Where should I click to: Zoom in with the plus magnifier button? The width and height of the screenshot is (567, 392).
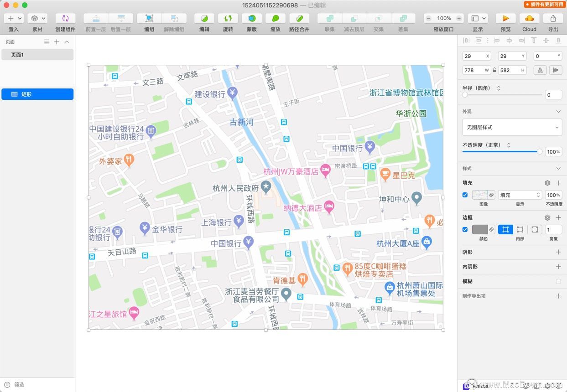(x=459, y=18)
